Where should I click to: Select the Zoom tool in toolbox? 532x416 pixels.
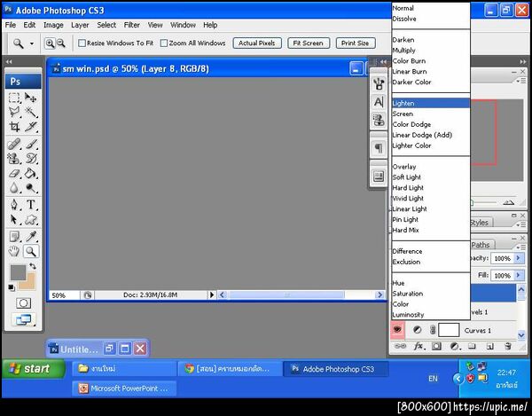pos(31,251)
